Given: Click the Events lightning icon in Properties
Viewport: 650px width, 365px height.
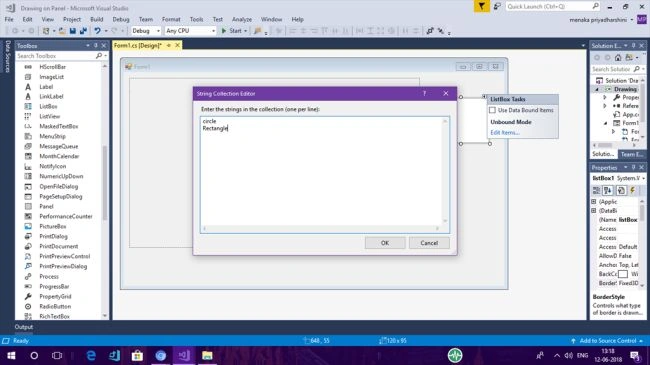Looking at the screenshot, I should click(633, 190).
